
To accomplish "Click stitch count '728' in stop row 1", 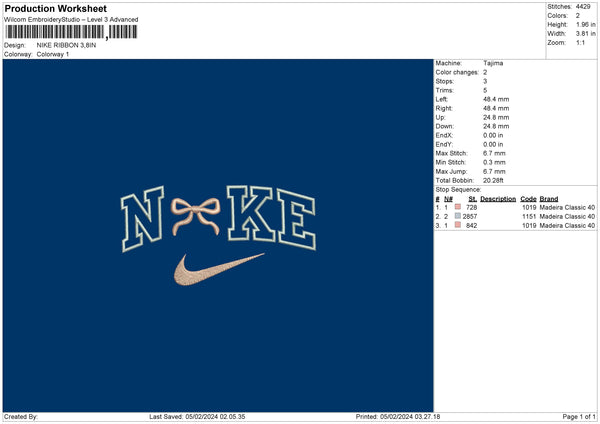I will (x=471, y=207).
